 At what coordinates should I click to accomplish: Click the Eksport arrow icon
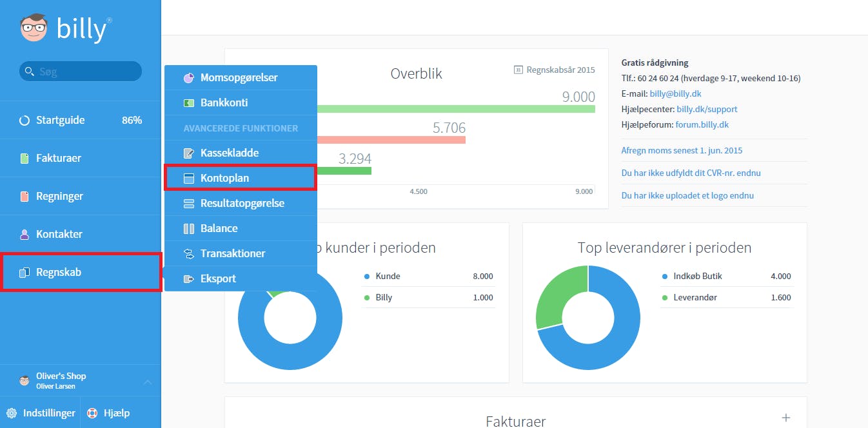point(189,279)
